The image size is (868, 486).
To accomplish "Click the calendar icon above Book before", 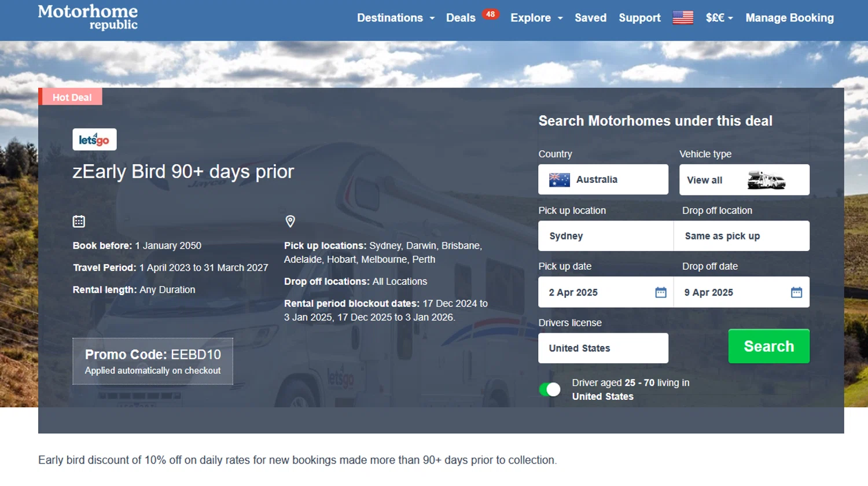I will 79,221.
